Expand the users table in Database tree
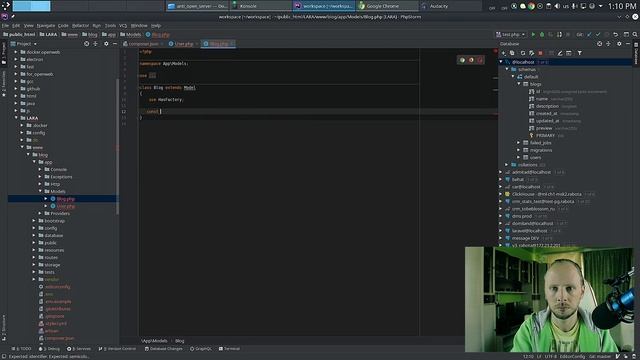 [519, 158]
